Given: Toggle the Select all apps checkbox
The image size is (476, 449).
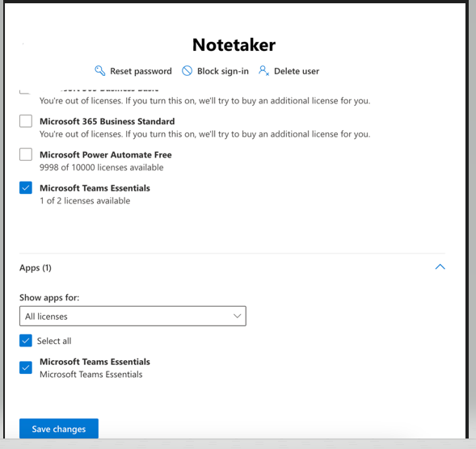Looking at the screenshot, I should (x=26, y=341).
